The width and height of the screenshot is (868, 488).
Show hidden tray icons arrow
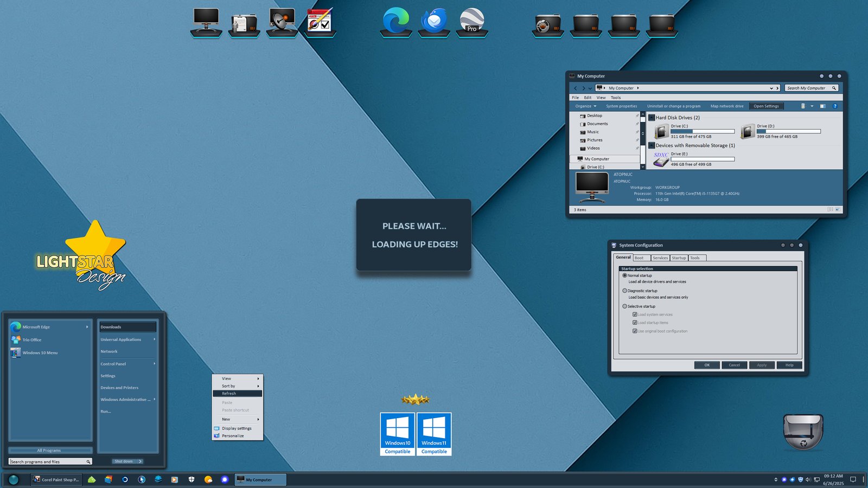pyautogui.click(x=776, y=479)
